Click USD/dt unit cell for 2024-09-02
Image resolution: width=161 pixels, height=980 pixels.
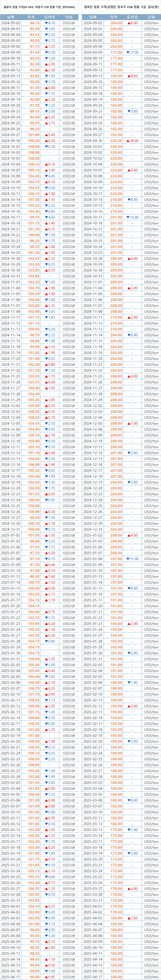[x=68, y=23]
